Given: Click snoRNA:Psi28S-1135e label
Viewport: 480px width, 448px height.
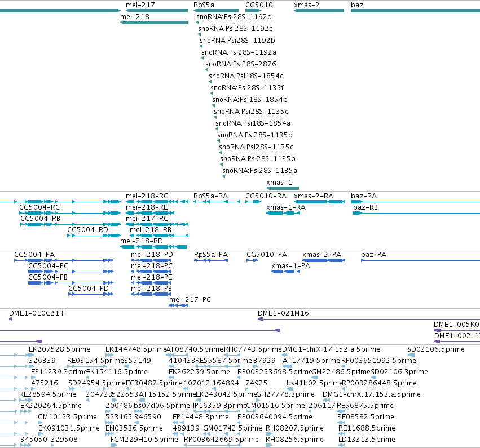Looking at the screenshot, I should coord(251,112).
